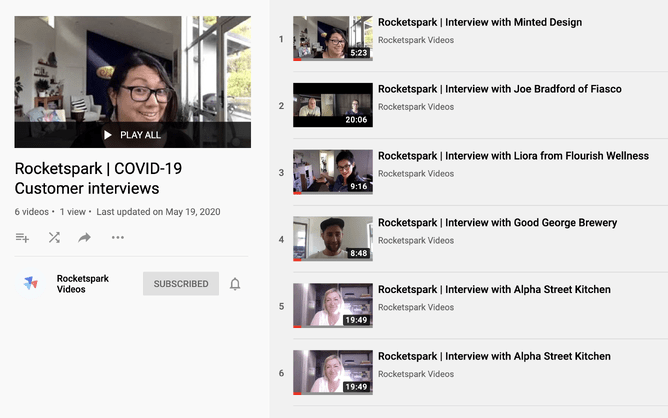668x418 pixels.
Task: Toggle the notification bell
Action: 235,284
